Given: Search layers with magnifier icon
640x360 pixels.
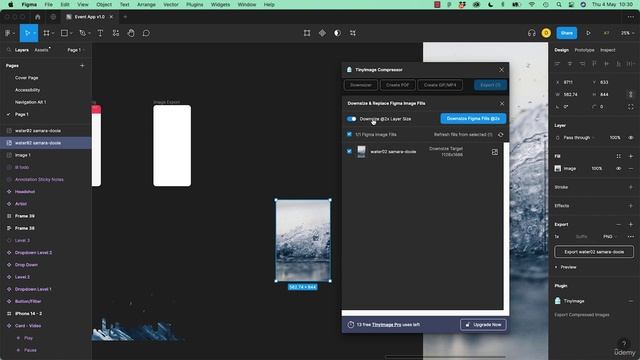Looking at the screenshot, I should pos(9,50).
